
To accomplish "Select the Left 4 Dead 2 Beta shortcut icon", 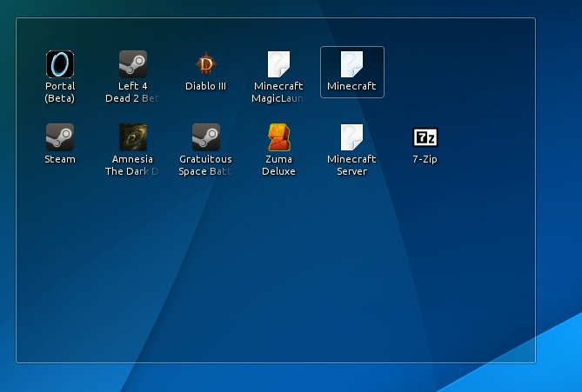I will 133,64.
